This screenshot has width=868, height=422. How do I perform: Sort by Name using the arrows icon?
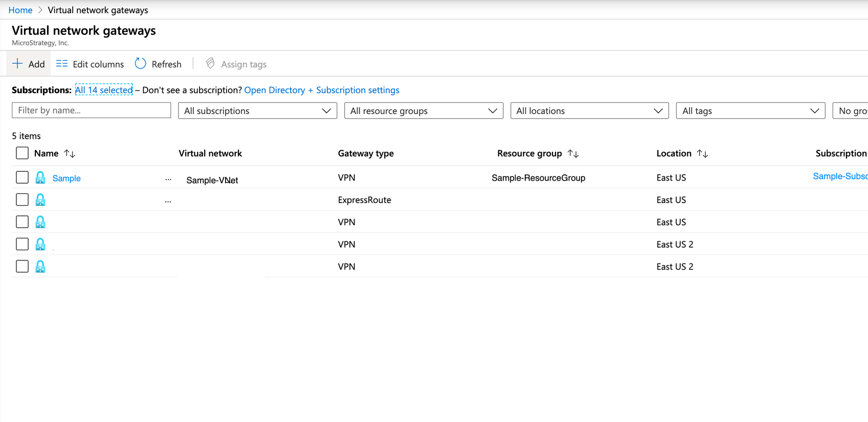click(70, 153)
